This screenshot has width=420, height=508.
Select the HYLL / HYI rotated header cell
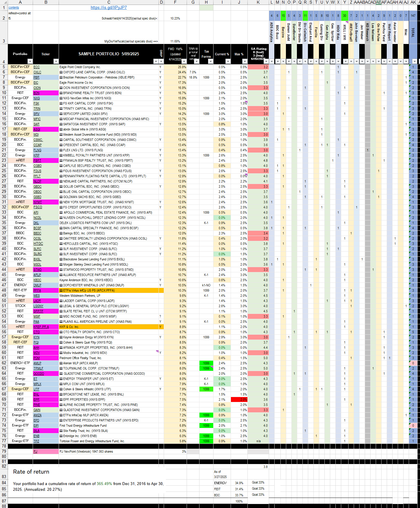pos(345,32)
